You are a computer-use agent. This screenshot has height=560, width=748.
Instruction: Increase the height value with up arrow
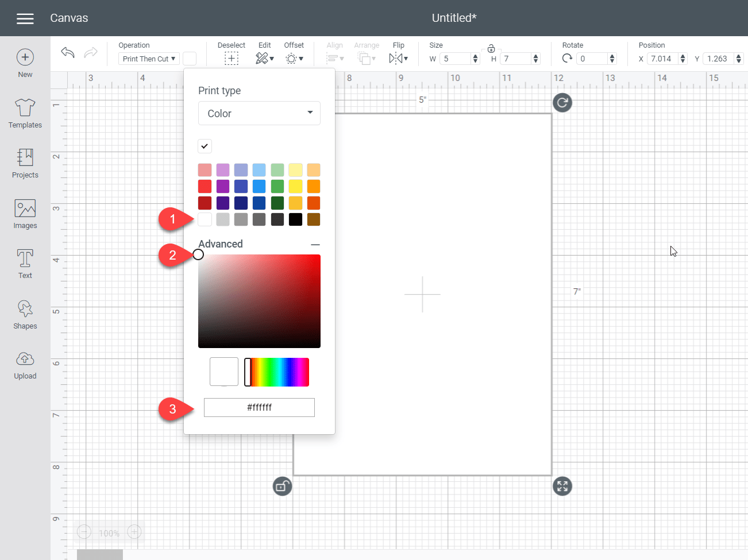click(x=536, y=56)
